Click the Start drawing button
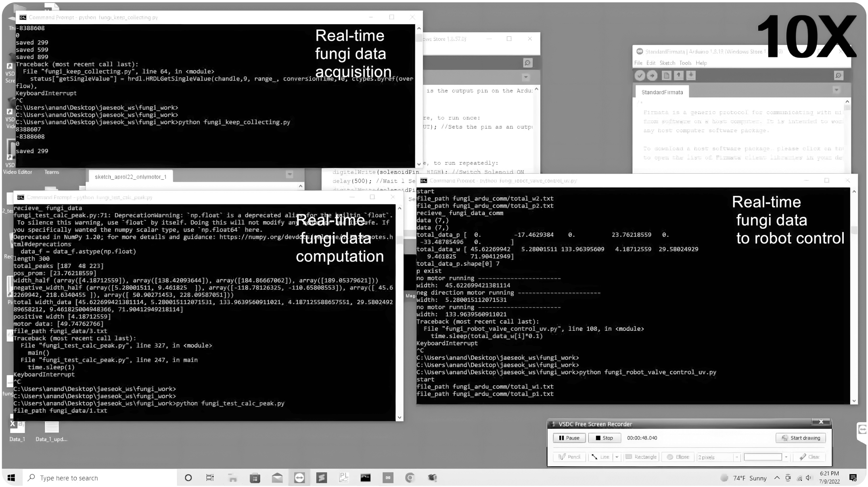 [801, 438]
